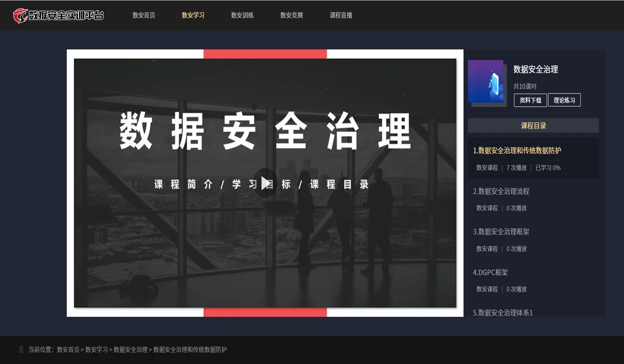This screenshot has width=624, height=364.
Task: Click the 共10课时 text
Action: [x=525, y=86]
